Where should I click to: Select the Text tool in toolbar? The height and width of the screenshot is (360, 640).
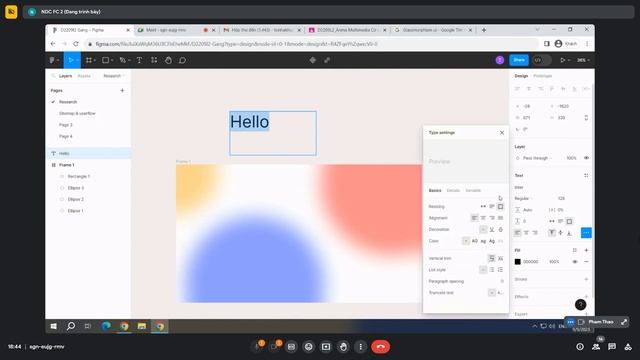click(139, 60)
